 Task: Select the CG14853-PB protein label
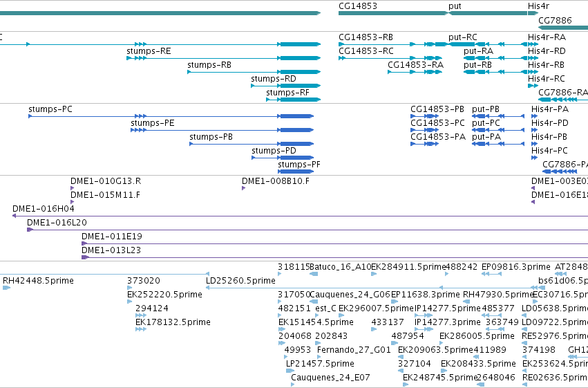(x=437, y=109)
